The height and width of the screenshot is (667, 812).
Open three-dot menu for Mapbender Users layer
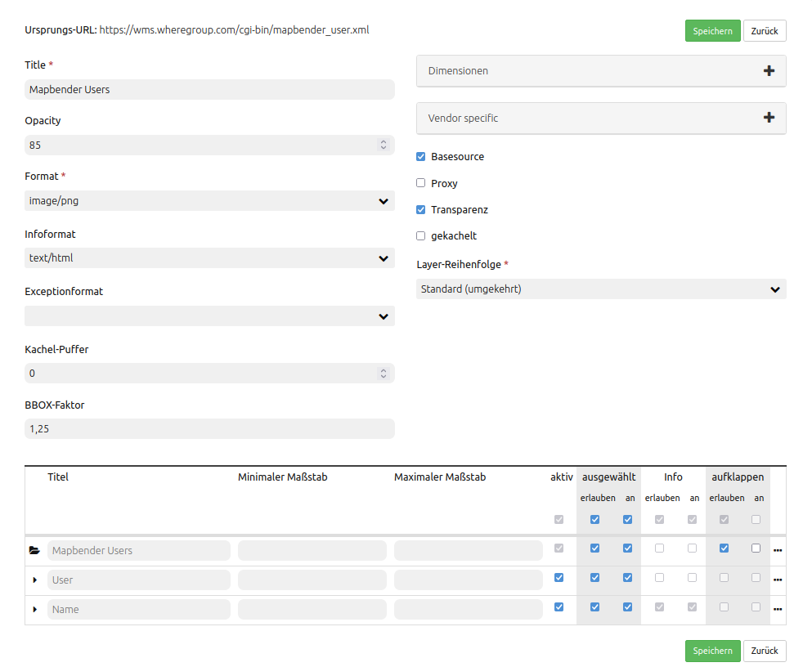778,550
